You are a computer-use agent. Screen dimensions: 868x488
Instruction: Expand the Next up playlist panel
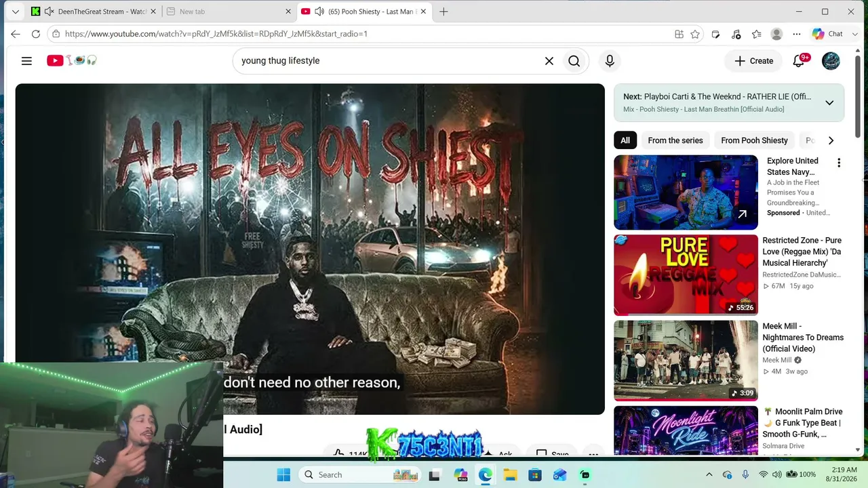[829, 103]
